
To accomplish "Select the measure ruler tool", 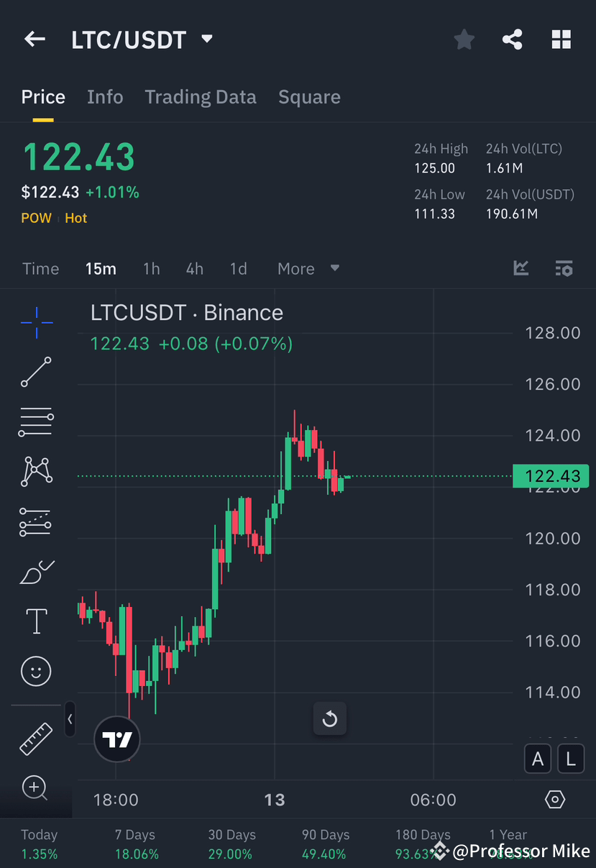I will click(x=35, y=739).
